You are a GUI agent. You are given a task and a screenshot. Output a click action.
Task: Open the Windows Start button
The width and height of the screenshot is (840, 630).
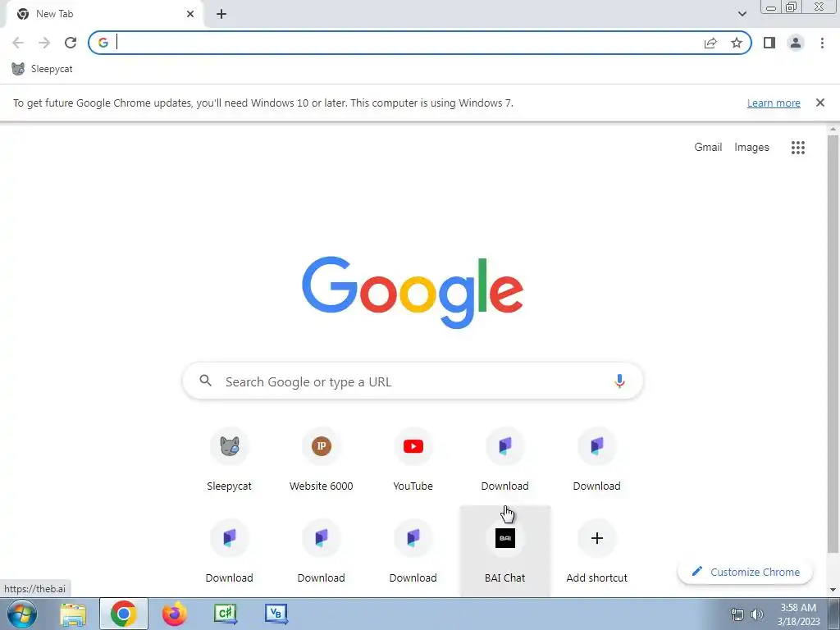coord(22,614)
